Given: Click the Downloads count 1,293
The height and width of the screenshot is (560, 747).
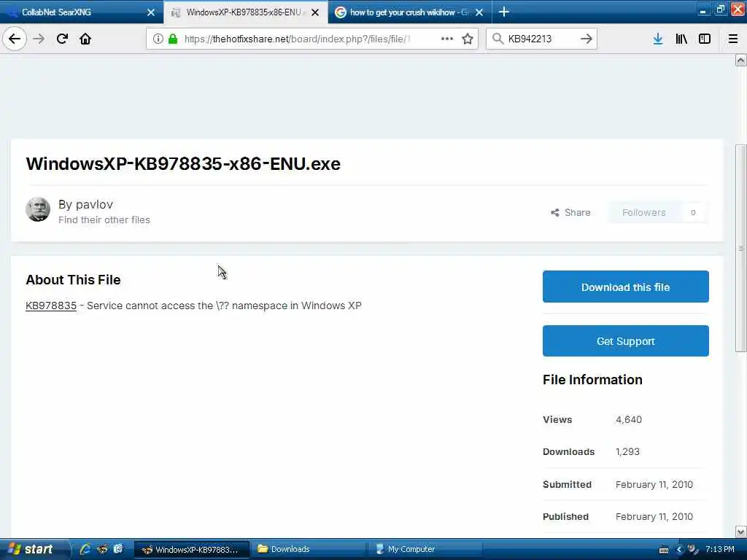Looking at the screenshot, I should 627,451.
